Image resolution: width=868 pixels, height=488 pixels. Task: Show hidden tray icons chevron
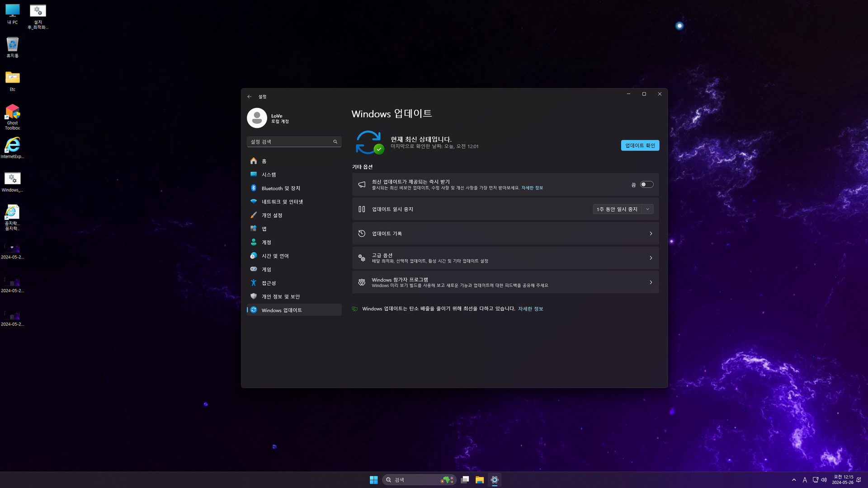point(794,480)
